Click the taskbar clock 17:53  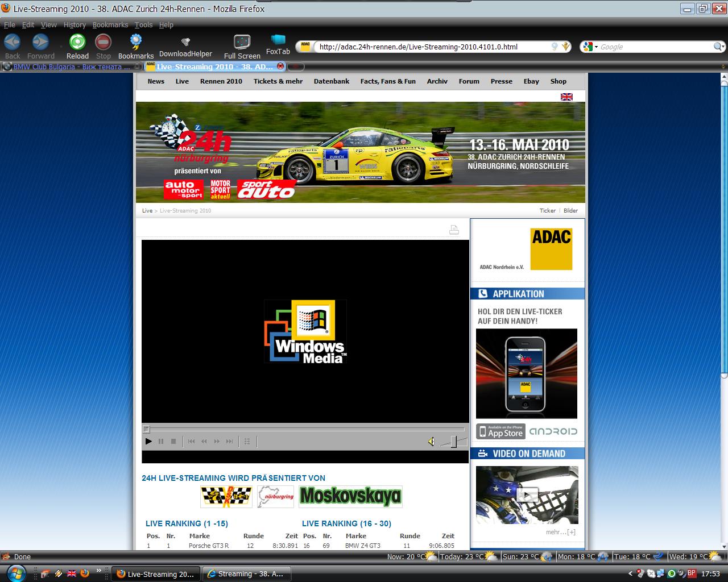point(710,573)
